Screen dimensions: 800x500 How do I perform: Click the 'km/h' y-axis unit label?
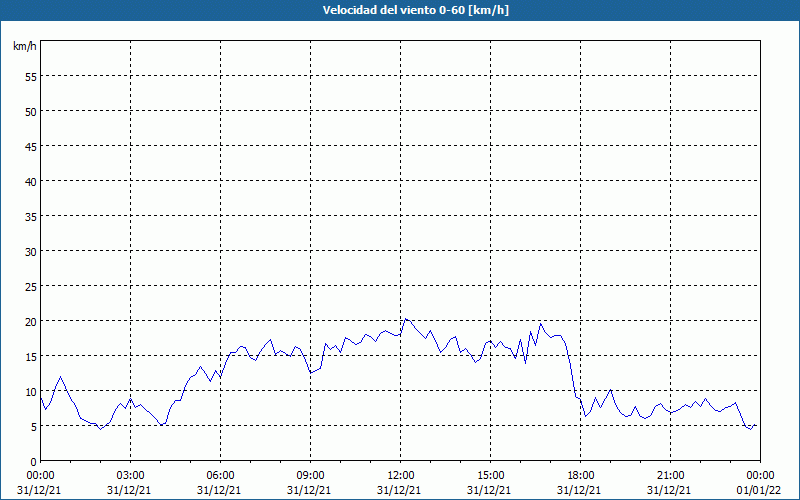tap(24, 47)
